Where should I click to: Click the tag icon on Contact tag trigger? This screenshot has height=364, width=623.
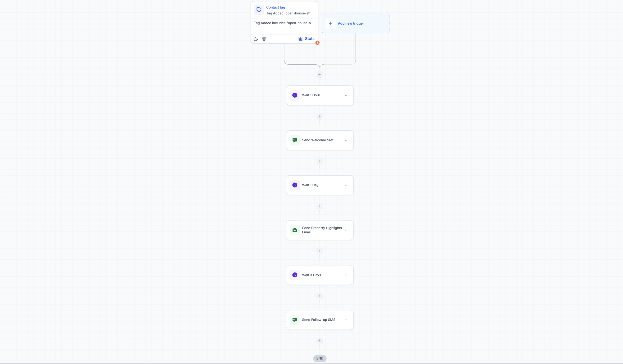(259, 10)
